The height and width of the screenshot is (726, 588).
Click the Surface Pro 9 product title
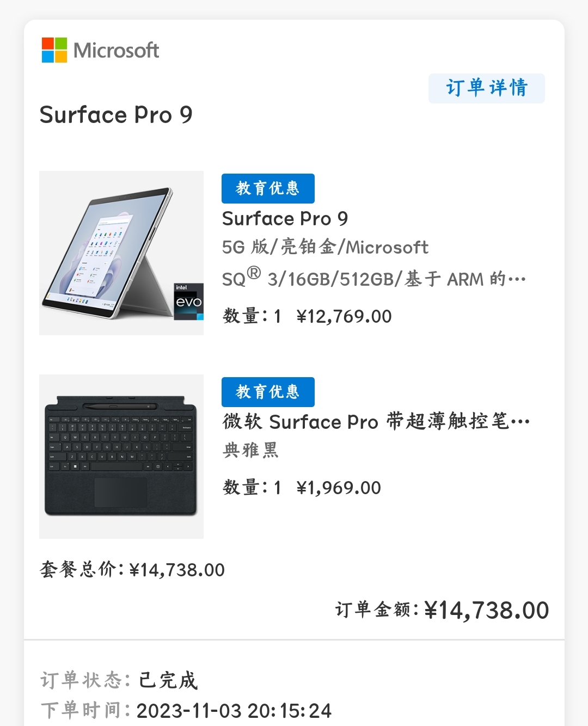(x=285, y=218)
